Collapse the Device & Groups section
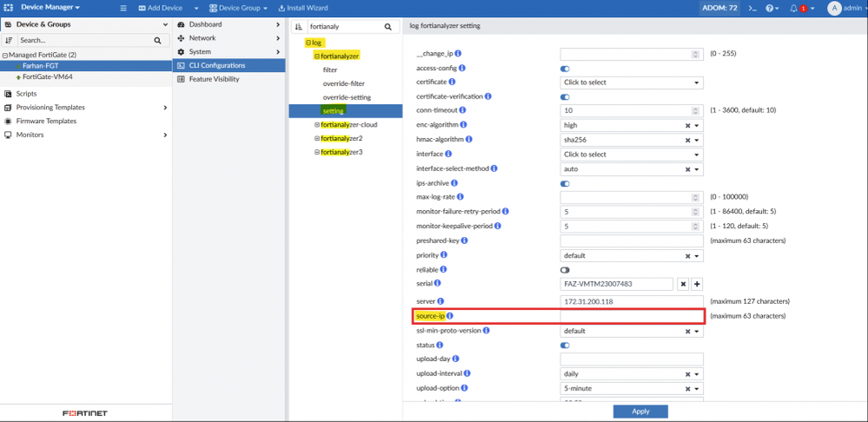Screen dimensions: 868x422 (x=165, y=25)
